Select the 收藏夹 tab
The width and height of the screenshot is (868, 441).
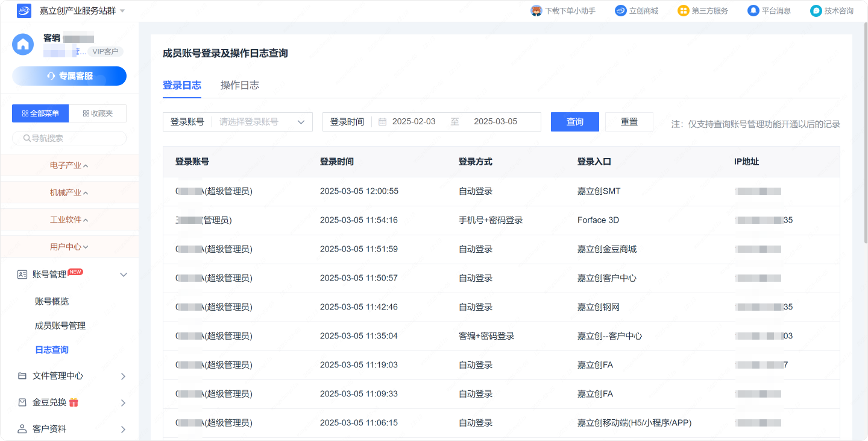pos(98,113)
